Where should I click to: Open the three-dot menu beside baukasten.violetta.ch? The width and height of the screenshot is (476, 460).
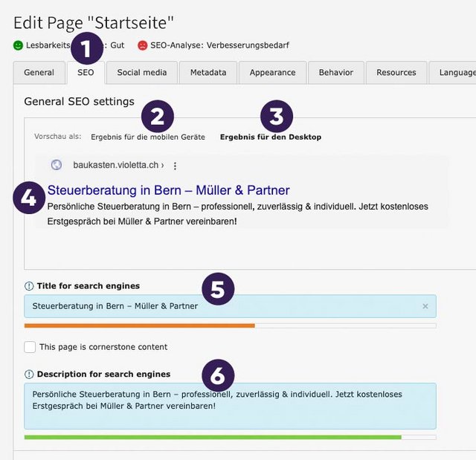click(x=175, y=166)
